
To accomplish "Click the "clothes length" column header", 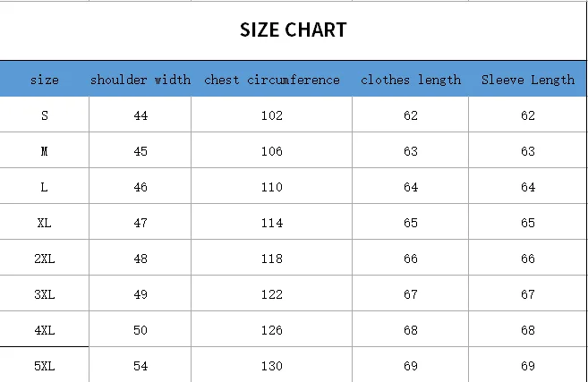I will click(411, 80).
